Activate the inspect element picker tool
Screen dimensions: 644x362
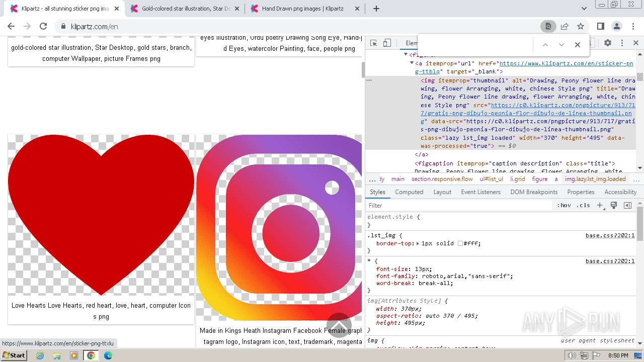pyautogui.click(x=373, y=43)
